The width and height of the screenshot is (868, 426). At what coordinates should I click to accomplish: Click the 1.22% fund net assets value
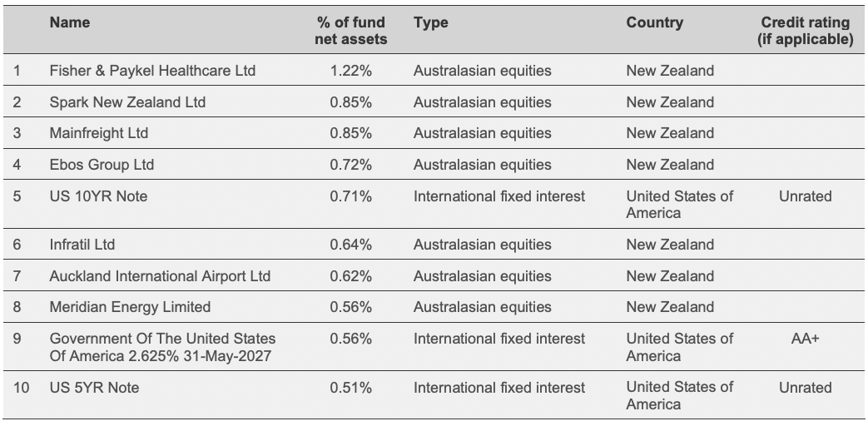point(350,72)
